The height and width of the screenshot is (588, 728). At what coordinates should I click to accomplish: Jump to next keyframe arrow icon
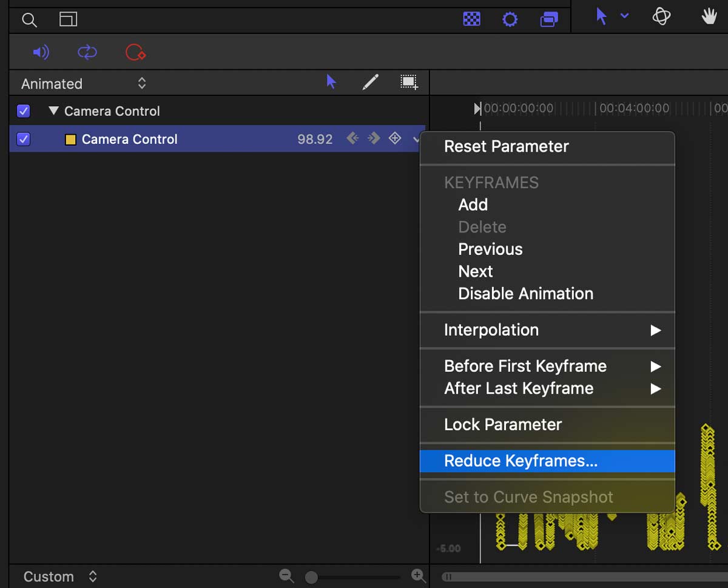coord(374,138)
